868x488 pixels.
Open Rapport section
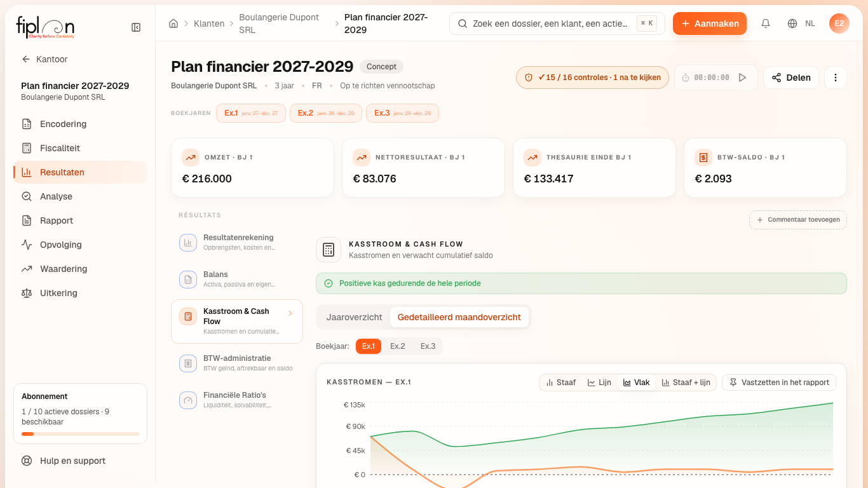[80, 220]
